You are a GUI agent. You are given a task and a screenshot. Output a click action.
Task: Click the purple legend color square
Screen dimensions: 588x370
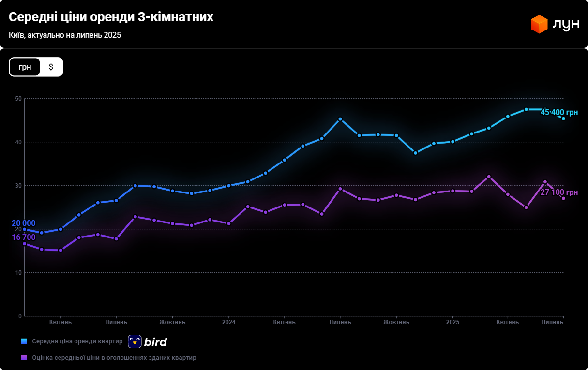coord(24,358)
